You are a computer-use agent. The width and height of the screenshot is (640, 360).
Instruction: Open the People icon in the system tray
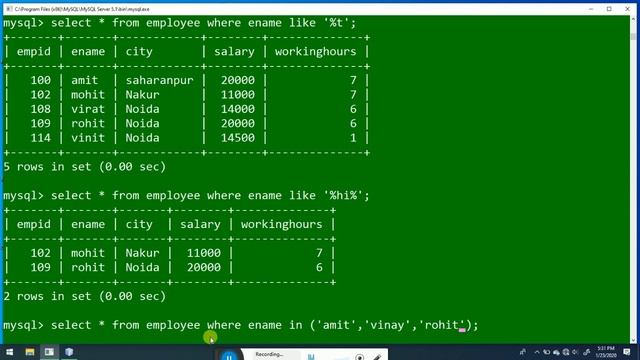[523, 352]
